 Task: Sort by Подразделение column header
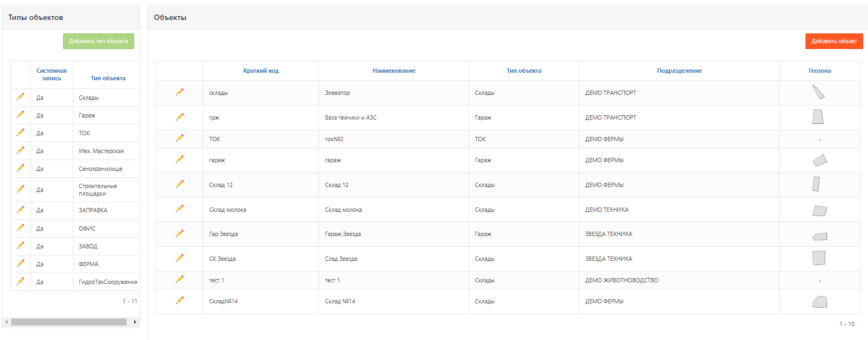(679, 71)
